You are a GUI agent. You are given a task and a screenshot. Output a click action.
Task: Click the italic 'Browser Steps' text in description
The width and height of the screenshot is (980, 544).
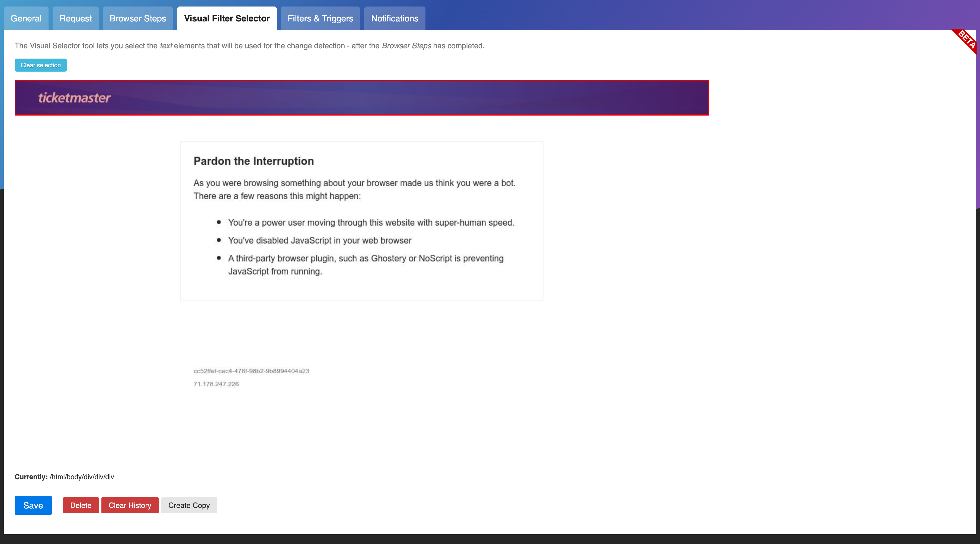click(406, 46)
